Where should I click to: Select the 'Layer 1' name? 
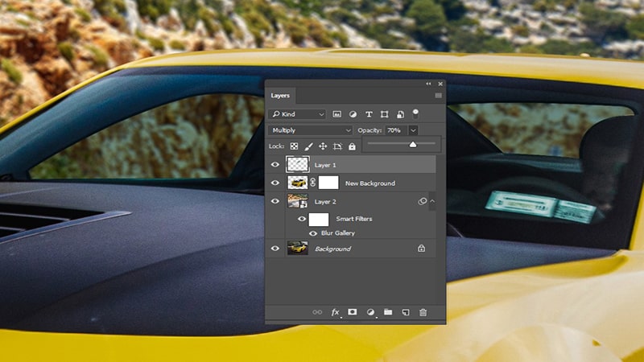click(x=325, y=165)
